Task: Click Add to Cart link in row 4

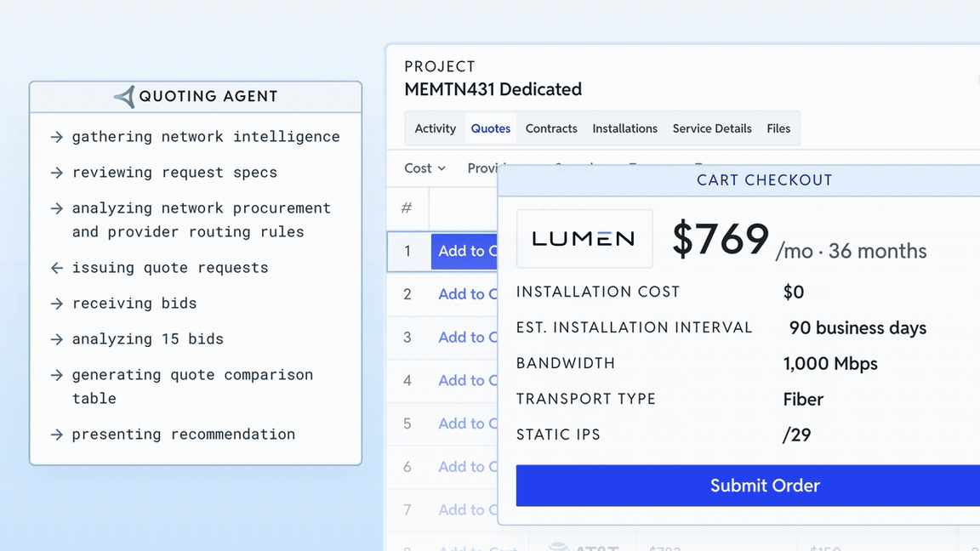Action: pyautogui.click(x=468, y=380)
